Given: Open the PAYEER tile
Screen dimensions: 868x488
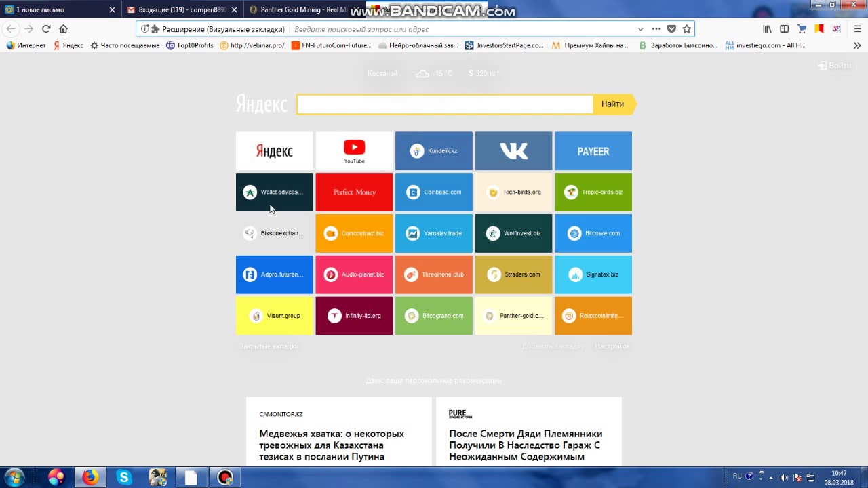Looking at the screenshot, I should pyautogui.click(x=593, y=150).
